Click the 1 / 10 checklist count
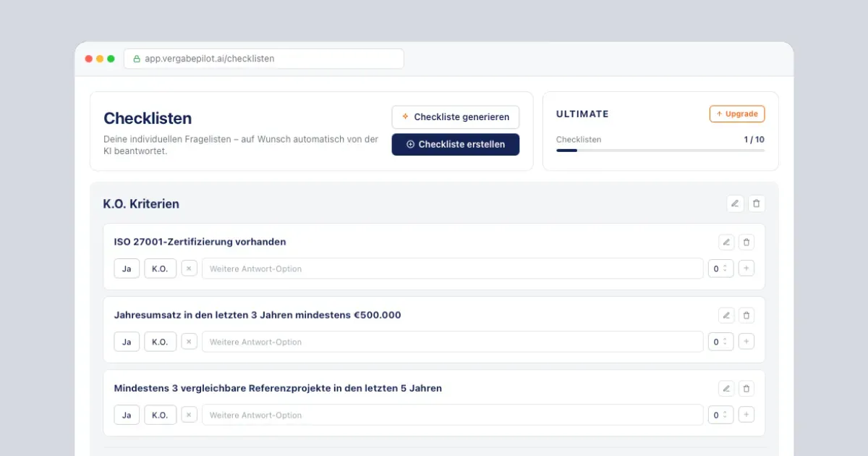The height and width of the screenshot is (456, 868). tap(754, 140)
